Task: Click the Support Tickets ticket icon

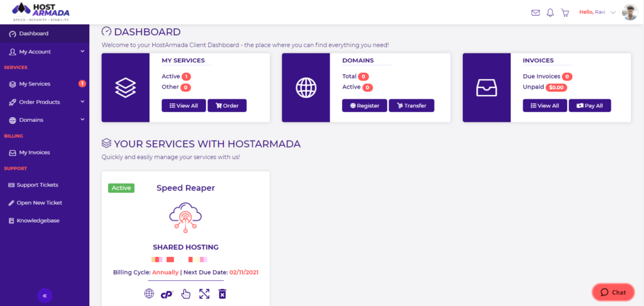Action: 11,185
